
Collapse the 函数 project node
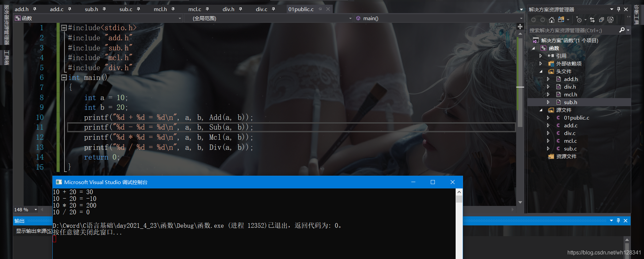(x=533, y=48)
